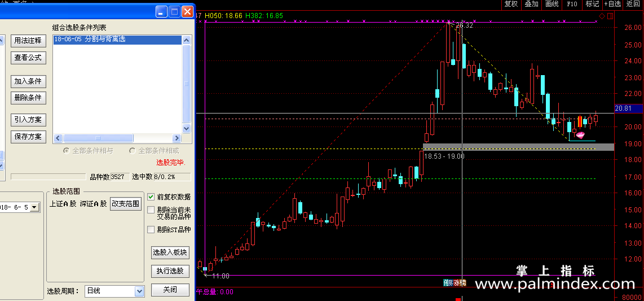Open the F10 company info
This screenshot has height=301, width=644.
[x=572, y=4]
